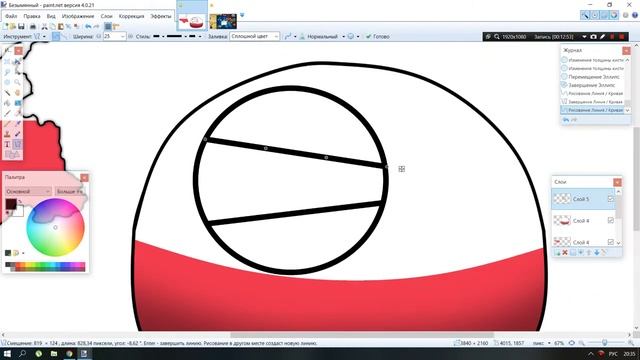Select the Line/Curve tool
640x360 pixels.
point(18,144)
